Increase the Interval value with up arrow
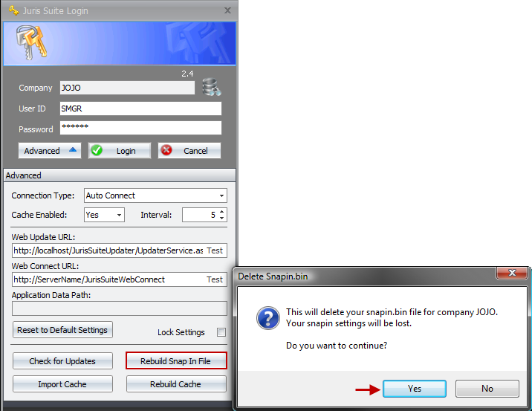Viewport: 532px width, 411px height. pyautogui.click(x=222, y=211)
